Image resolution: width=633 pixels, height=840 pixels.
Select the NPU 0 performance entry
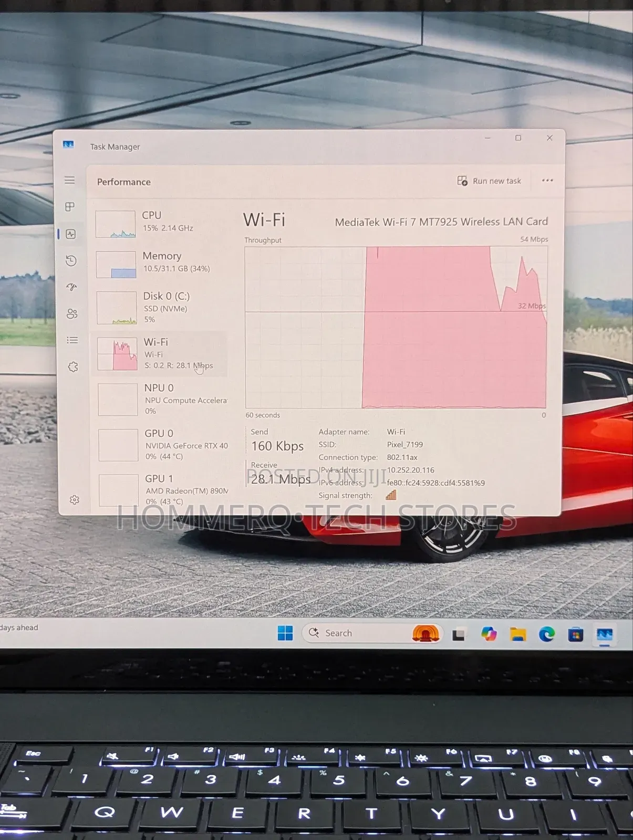pos(162,398)
